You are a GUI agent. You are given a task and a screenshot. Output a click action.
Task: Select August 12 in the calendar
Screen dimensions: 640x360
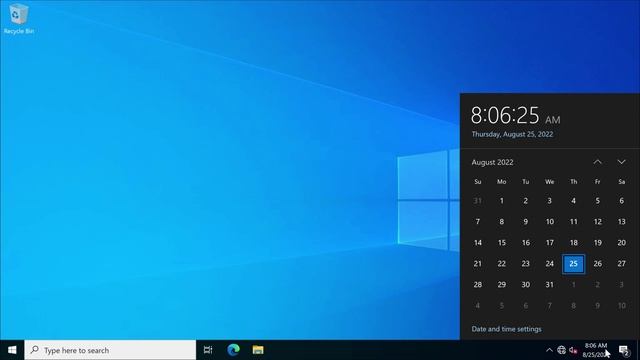tap(598, 222)
